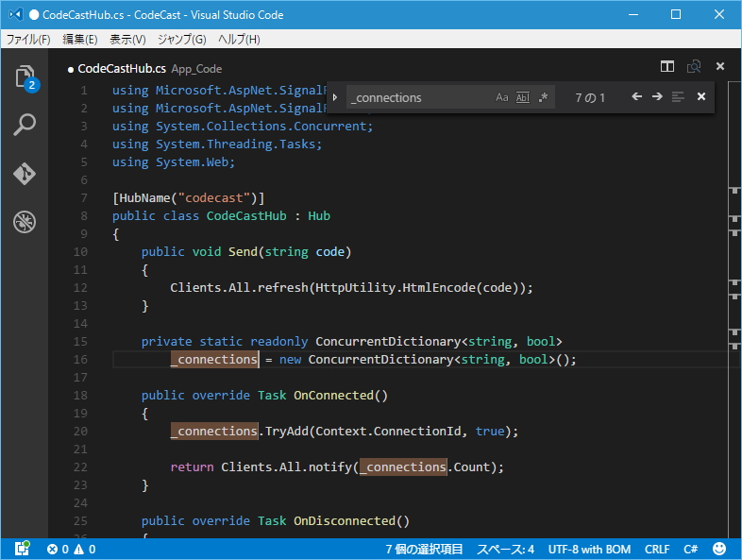This screenshot has width=742, height=560.
Task: Change indentation via スペース: 4
Action: tap(505, 549)
